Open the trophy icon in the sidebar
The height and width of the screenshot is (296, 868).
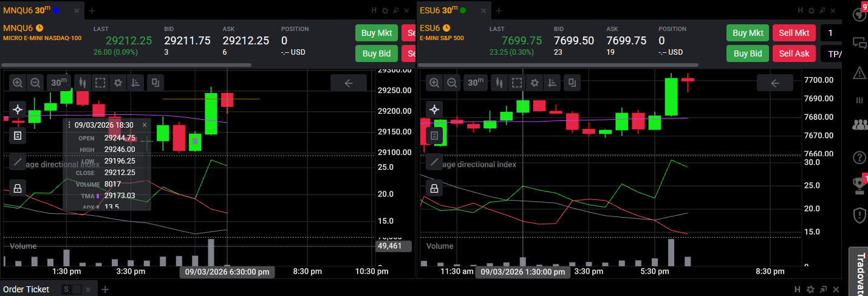pyautogui.click(x=859, y=185)
